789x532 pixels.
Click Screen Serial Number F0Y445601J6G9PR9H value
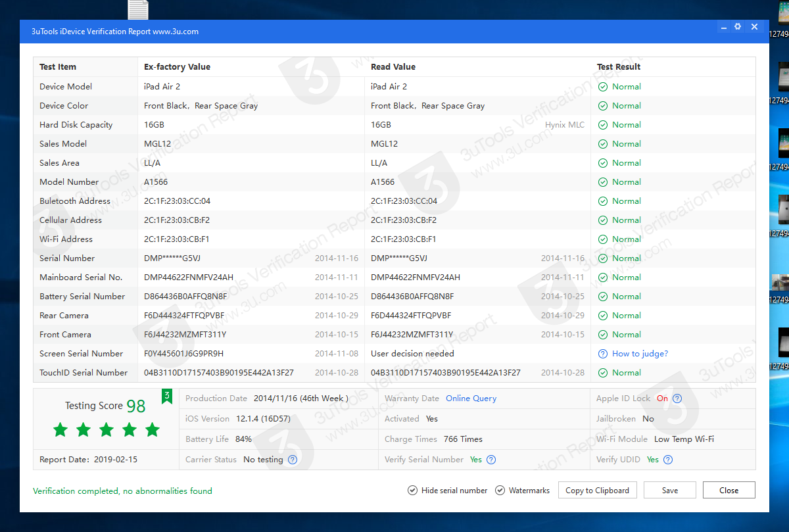click(x=184, y=354)
